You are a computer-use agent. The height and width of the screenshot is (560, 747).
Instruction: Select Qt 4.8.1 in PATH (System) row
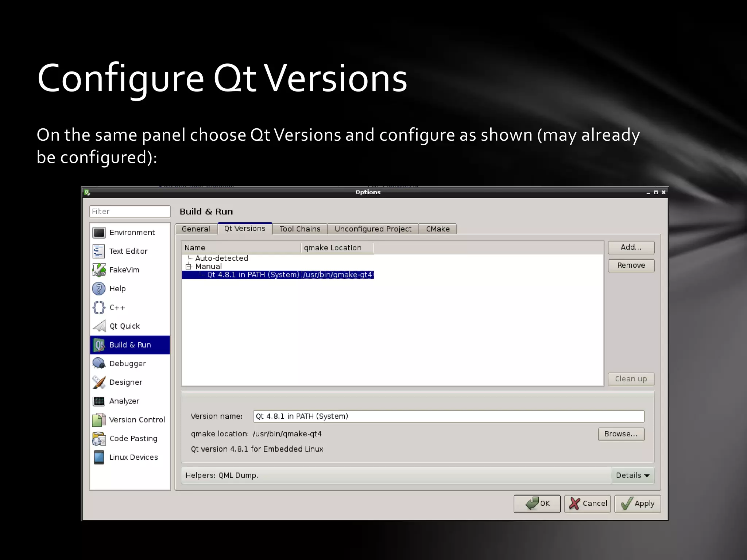click(x=278, y=275)
